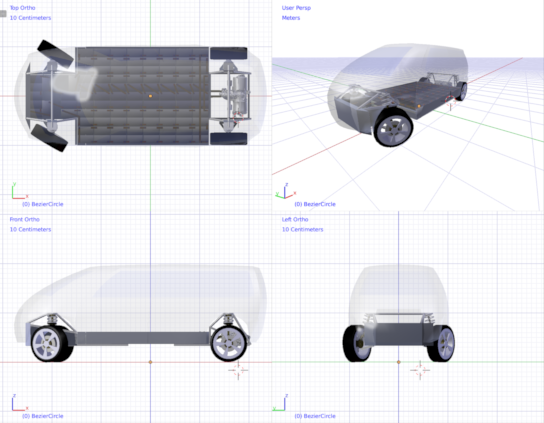Image resolution: width=544 pixels, height=423 pixels.
Task: Click the 3D cursor in the Left Ortho view
Action: (420, 370)
